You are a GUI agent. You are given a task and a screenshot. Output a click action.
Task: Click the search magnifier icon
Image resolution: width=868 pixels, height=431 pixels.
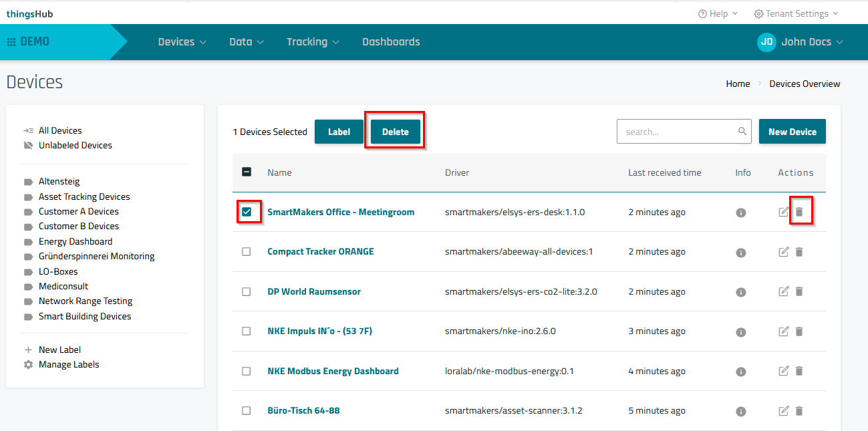(x=742, y=132)
